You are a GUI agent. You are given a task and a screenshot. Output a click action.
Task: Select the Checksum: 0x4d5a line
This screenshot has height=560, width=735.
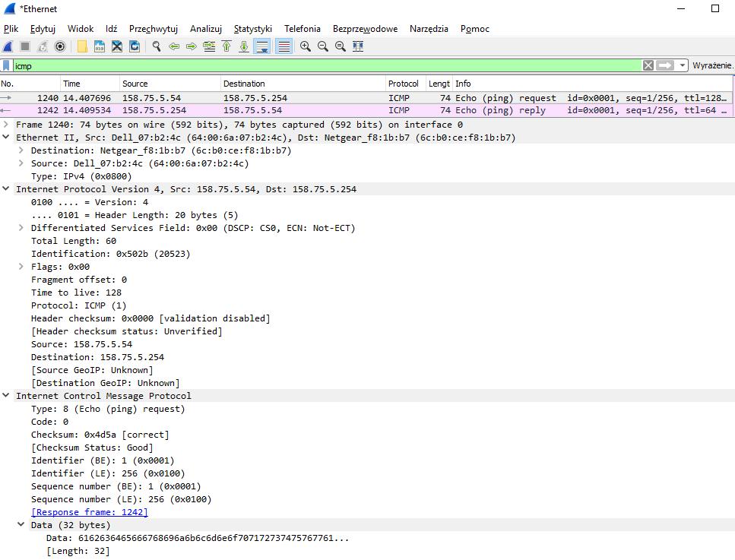click(x=100, y=435)
